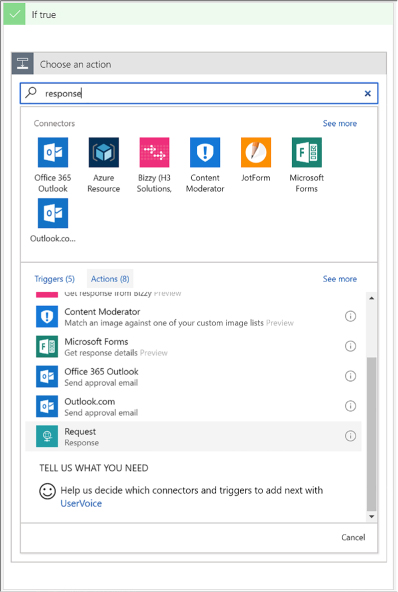Show info for Outlook.com action
Image resolution: width=398 pixels, height=592 pixels.
pos(350,406)
